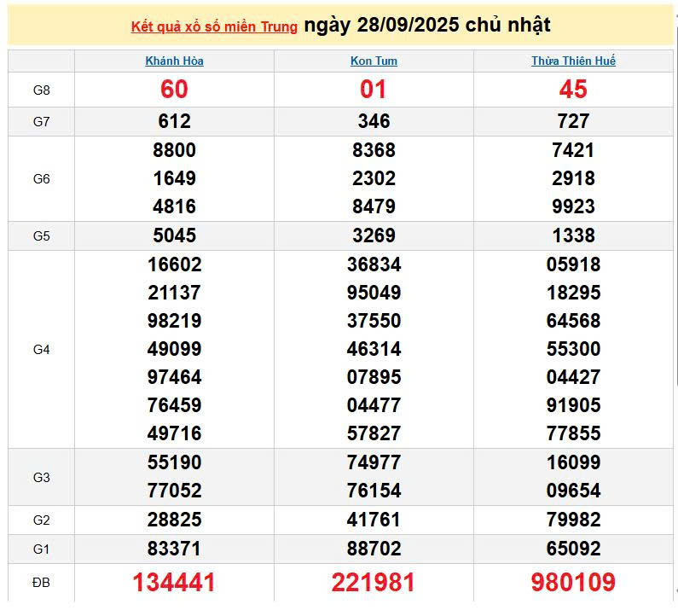Select the G4 row label
The width and height of the screenshot is (678, 616).
(x=42, y=349)
